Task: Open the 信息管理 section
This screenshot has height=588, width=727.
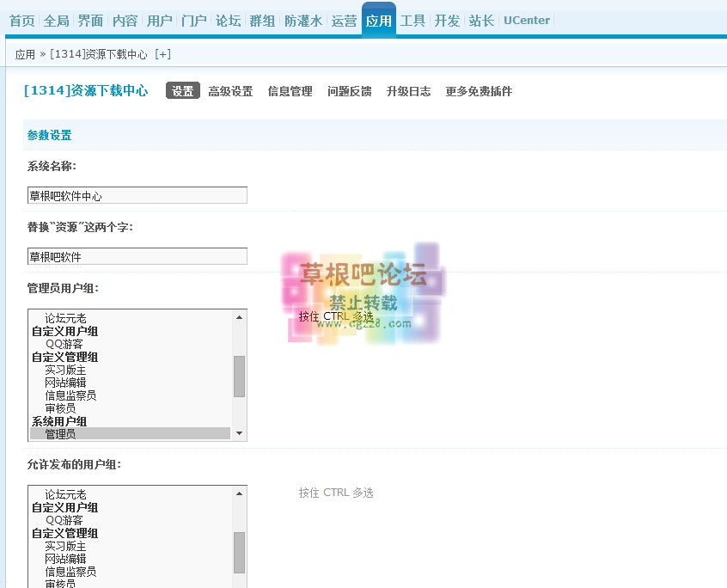Action: coord(290,91)
